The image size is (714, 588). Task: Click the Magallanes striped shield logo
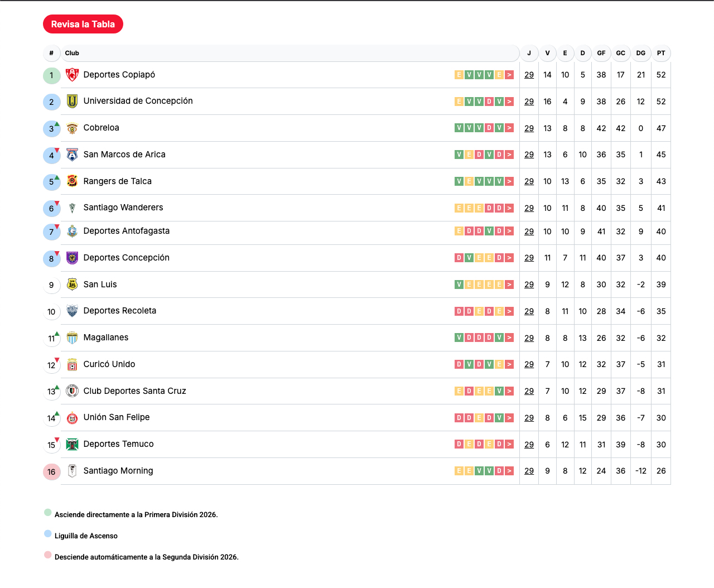point(72,338)
